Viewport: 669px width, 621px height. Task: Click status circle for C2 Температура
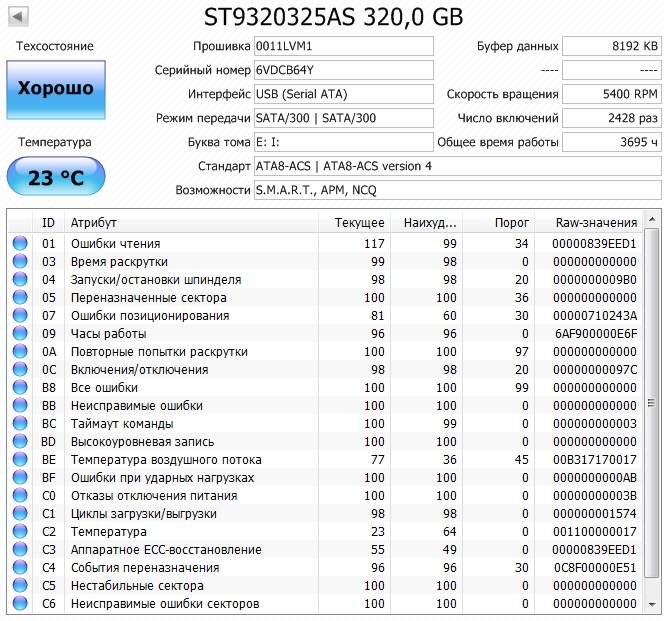(x=20, y=531)
